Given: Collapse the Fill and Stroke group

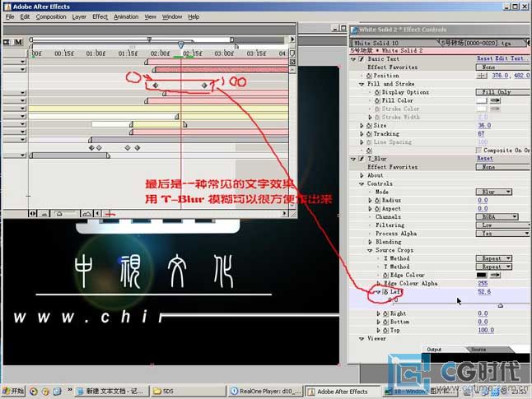Looking at the screenshot, I should (362, 84).
